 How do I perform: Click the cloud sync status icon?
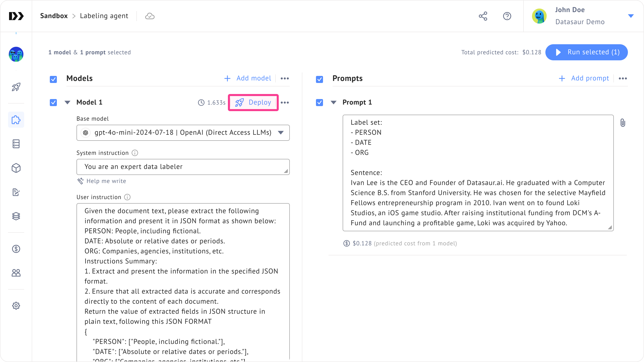tap(150, 16)
